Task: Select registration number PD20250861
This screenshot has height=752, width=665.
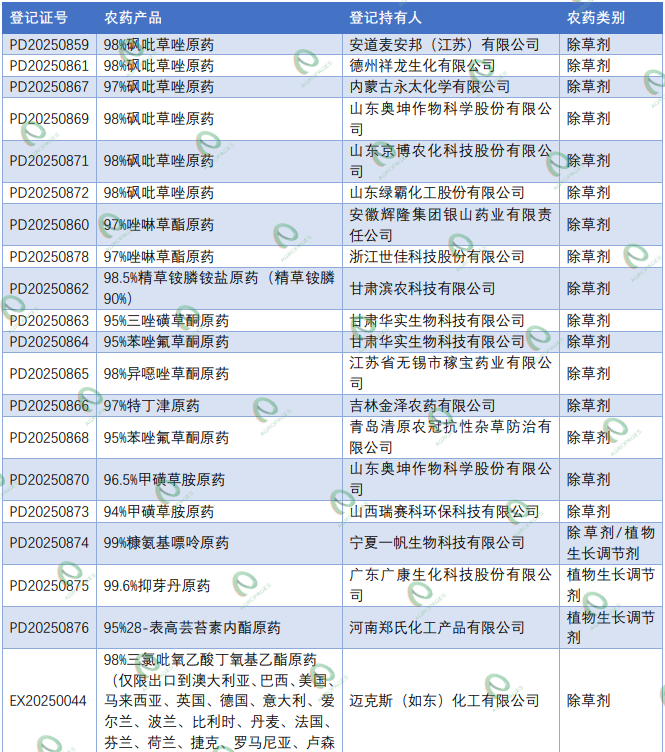Action: point(49,66)
